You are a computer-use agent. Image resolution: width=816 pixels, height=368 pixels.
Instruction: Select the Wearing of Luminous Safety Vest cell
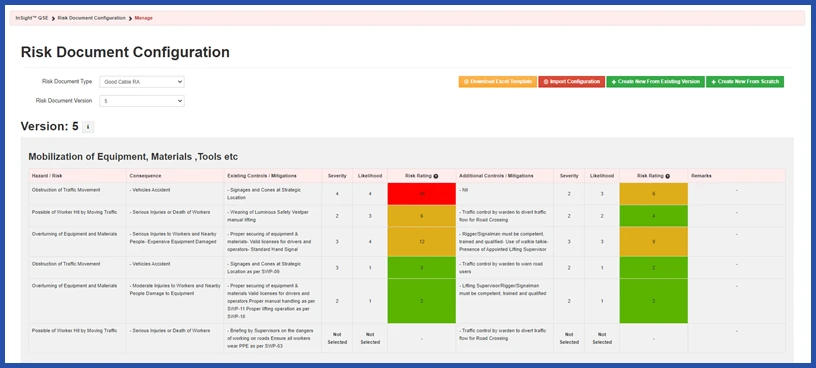click(273, 215)
